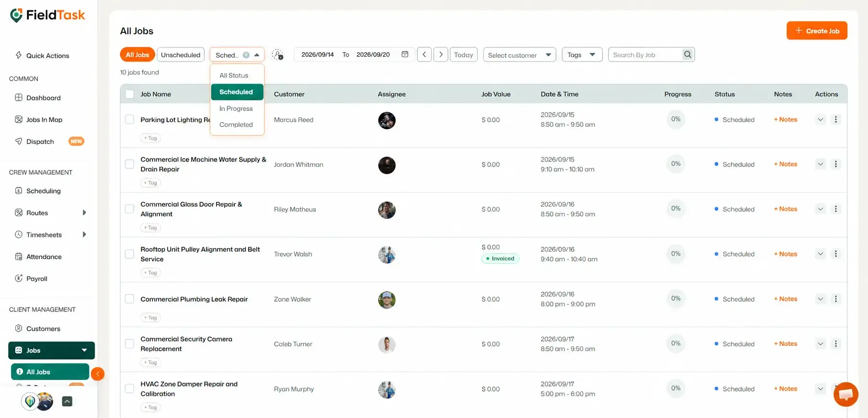Select In Progress status option

[236, 109]
